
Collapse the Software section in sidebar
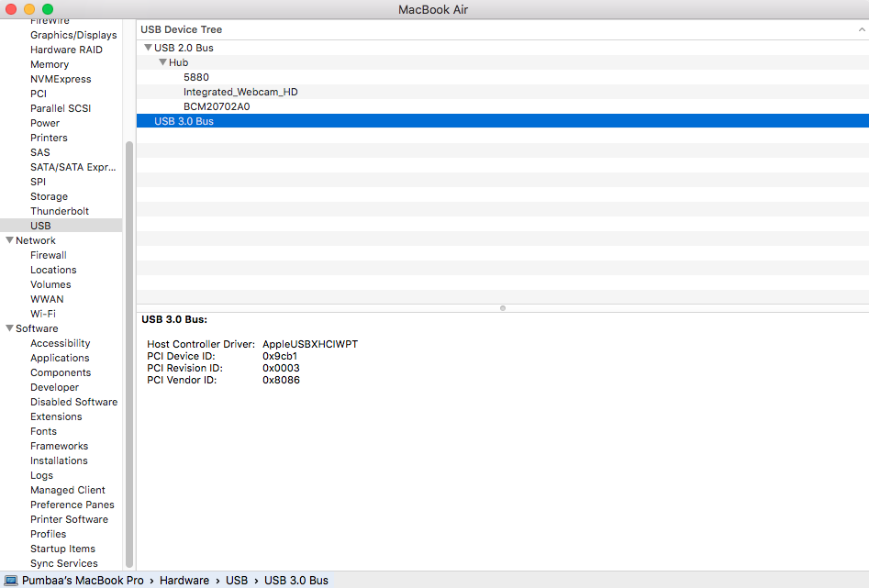click(9, 328)
